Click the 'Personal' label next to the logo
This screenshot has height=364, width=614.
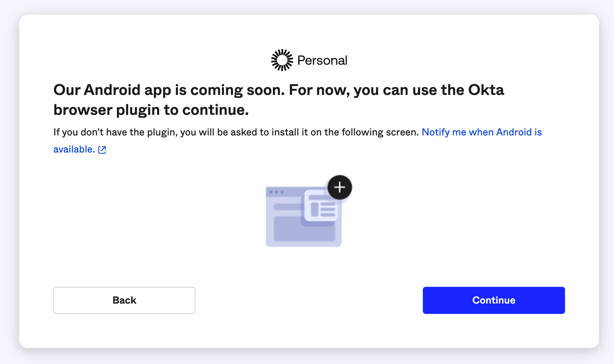tap(322, 60)
